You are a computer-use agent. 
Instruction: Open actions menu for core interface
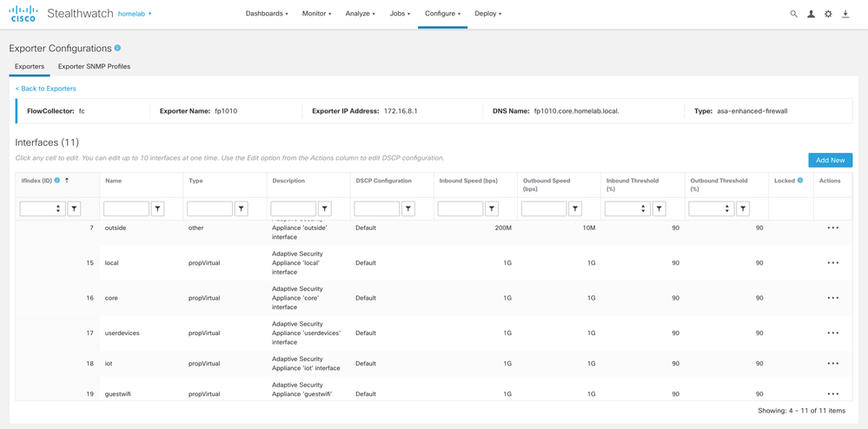click(x=832, y=298)
